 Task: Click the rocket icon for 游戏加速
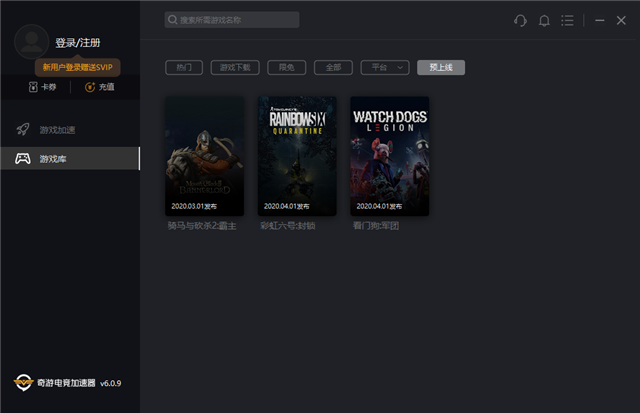[x=22, y=130]
